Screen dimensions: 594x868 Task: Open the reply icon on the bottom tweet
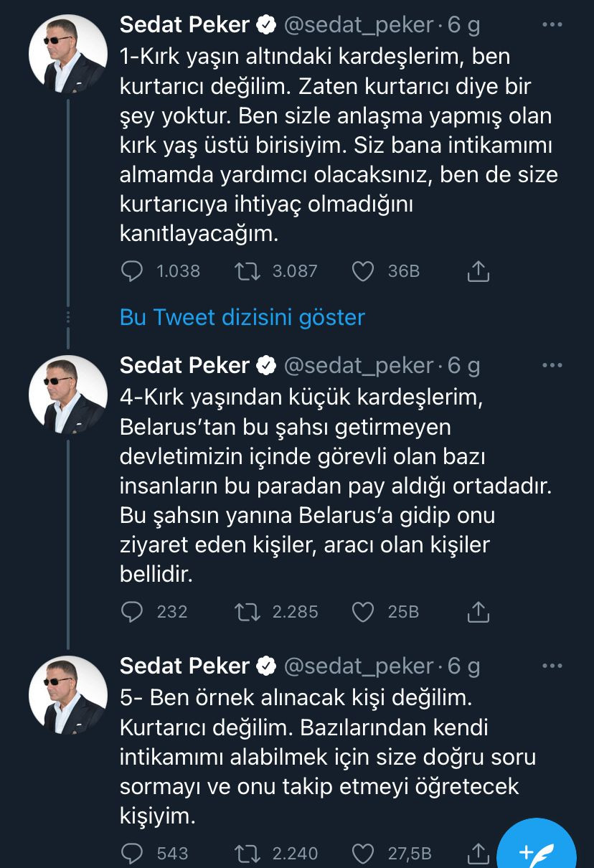[131, 854]
